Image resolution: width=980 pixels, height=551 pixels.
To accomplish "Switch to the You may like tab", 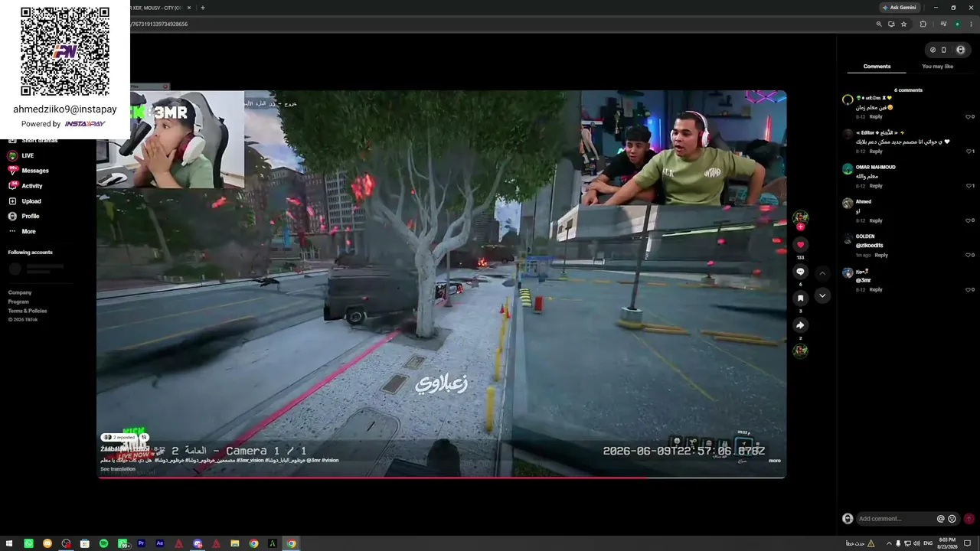I will [937, 67].
